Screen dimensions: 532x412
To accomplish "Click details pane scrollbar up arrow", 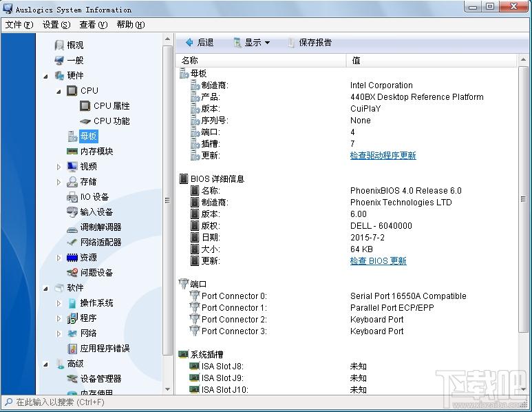I will pyautogui.click(x=523, y=60).
